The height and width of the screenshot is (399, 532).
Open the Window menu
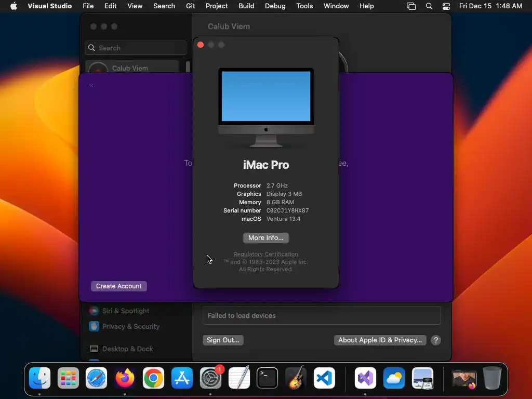pos(336,6)
